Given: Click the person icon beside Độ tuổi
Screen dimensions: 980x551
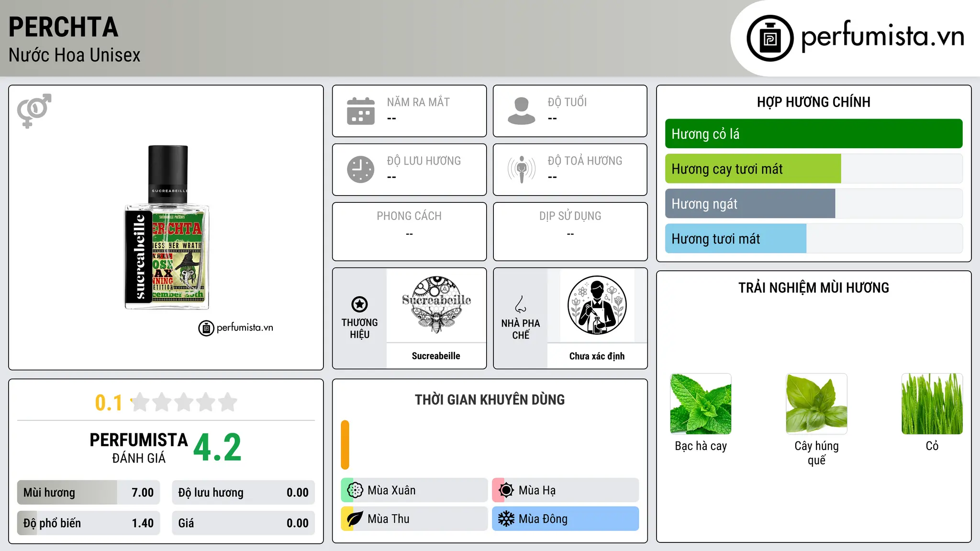Looking at the screenshot, I should [x=522, y=111].
